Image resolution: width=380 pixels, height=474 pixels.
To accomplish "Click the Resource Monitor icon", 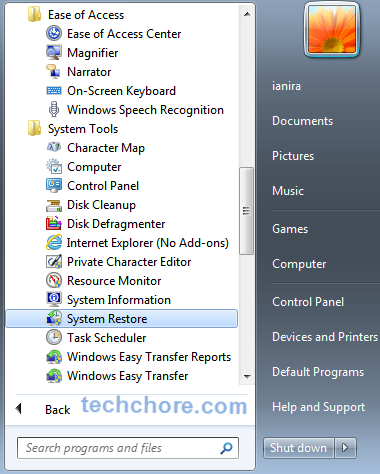I will point(54,281).
